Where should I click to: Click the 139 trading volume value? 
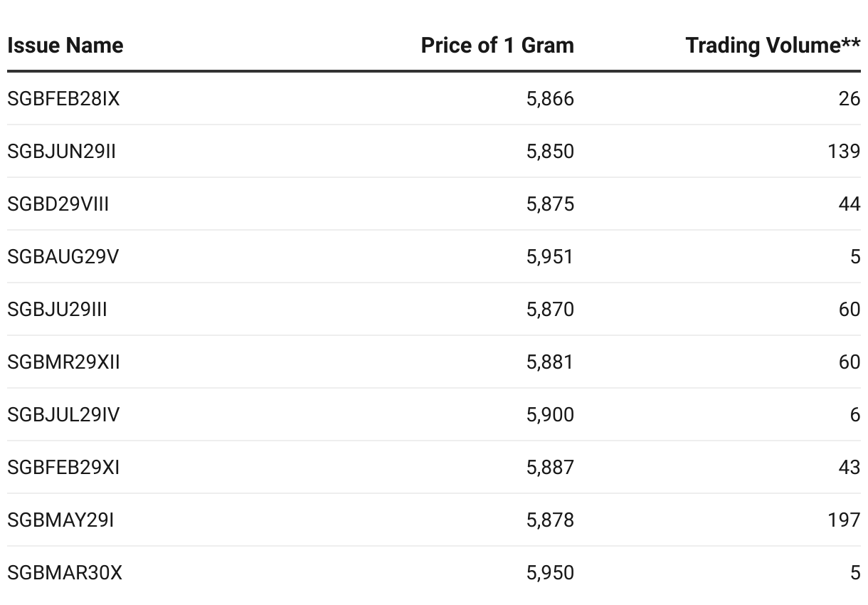point(844,152)
